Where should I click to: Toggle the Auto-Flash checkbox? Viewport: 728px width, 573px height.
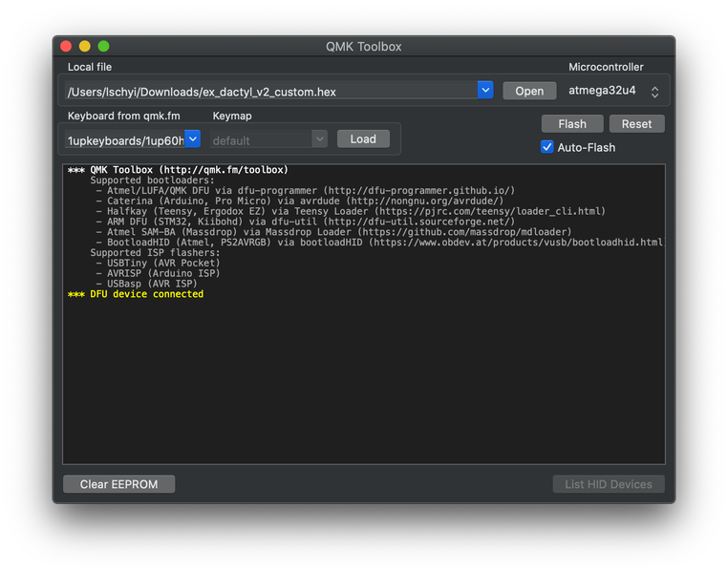546,147
